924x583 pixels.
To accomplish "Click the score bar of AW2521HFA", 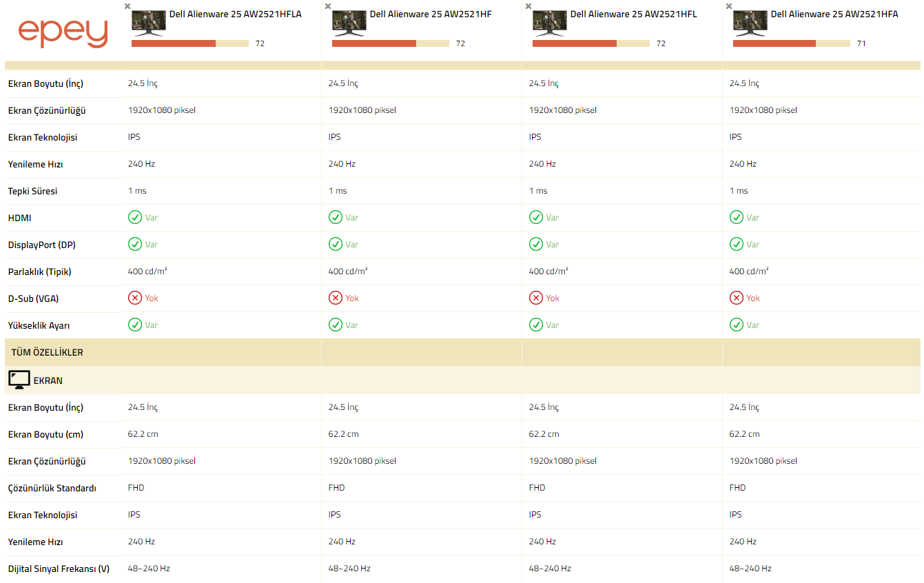I will click(x=792, y=43).
